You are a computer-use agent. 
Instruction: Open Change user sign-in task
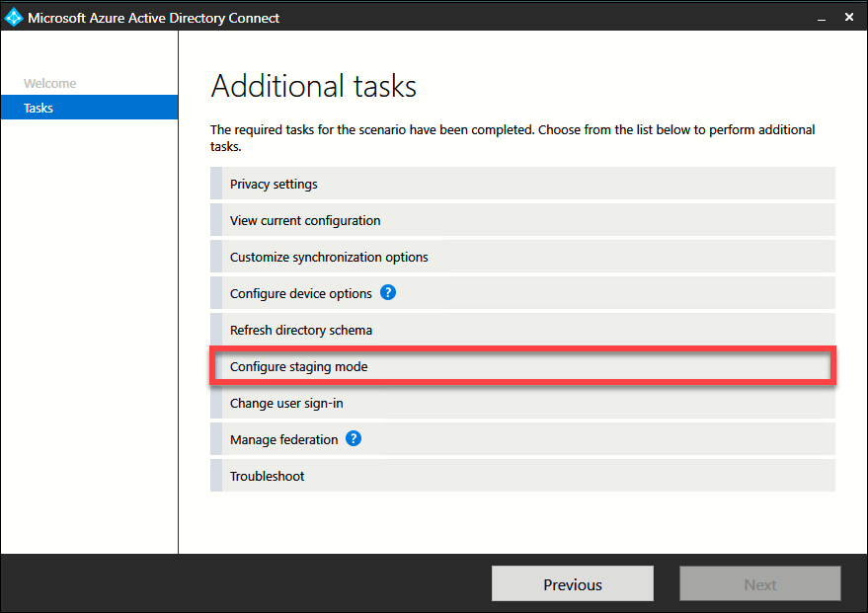point(286,403)
